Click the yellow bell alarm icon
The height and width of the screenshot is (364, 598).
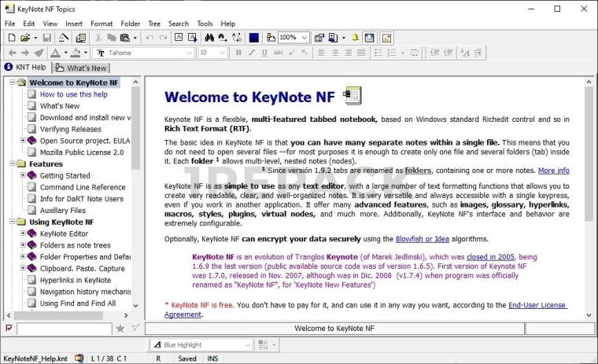[354, 38]
